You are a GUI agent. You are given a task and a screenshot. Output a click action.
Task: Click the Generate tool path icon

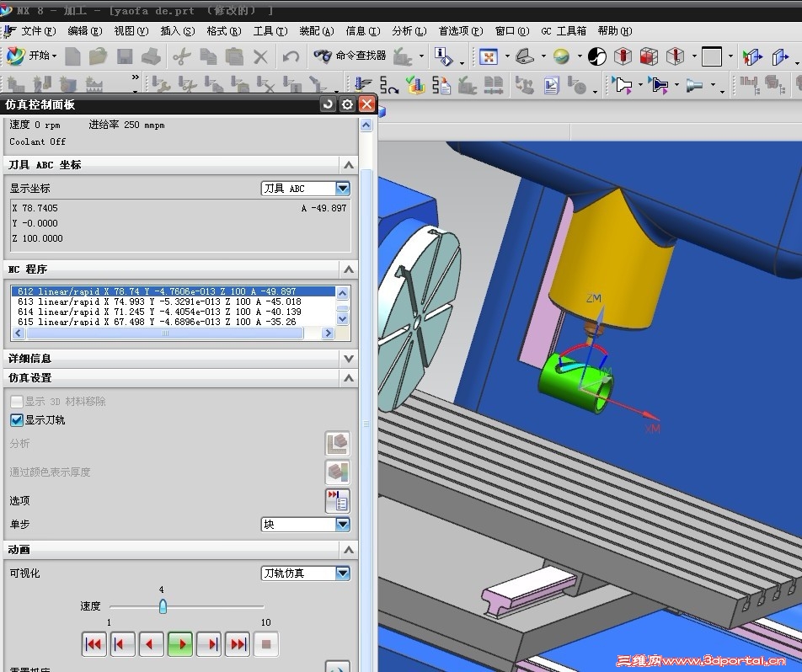click(x=362, y=85)
